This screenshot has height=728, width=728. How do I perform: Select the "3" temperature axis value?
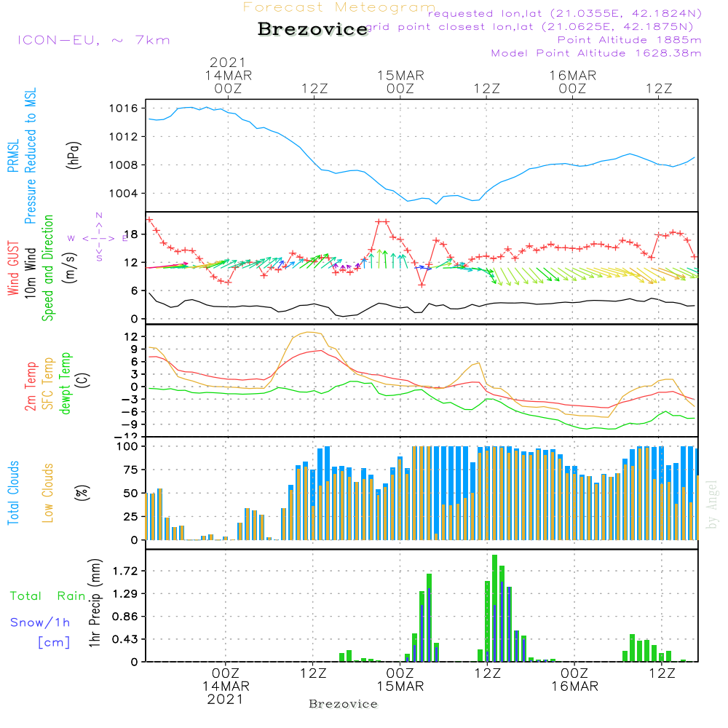(135, 375)
